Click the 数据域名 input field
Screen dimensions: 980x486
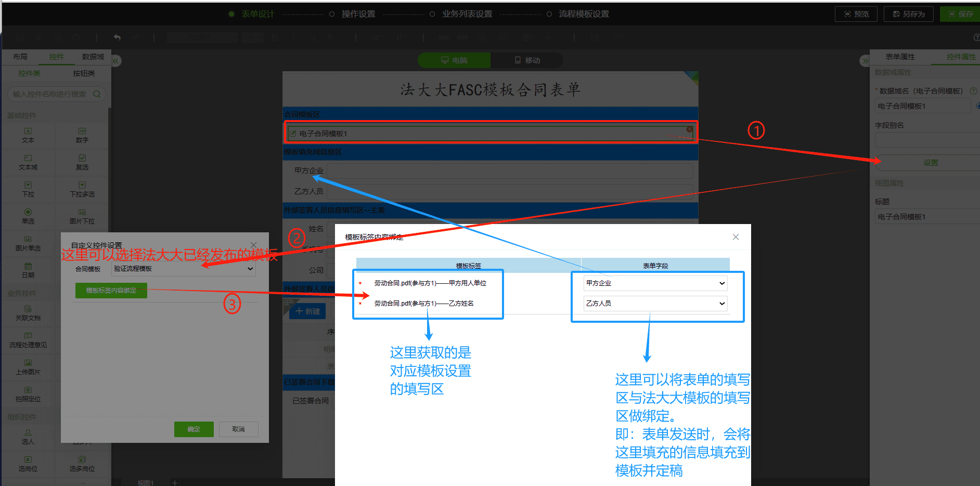923,106
